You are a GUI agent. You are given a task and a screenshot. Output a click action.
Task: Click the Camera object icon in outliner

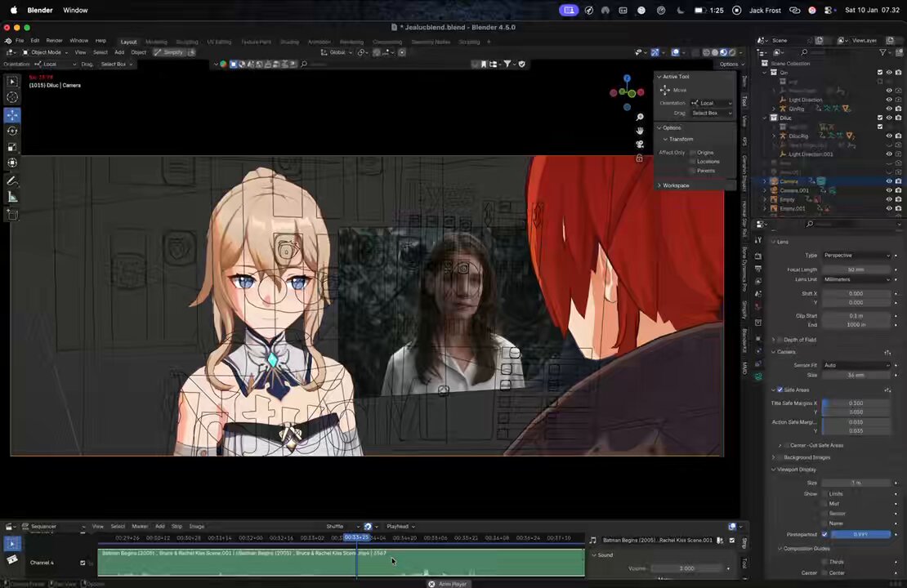point(774,181)
